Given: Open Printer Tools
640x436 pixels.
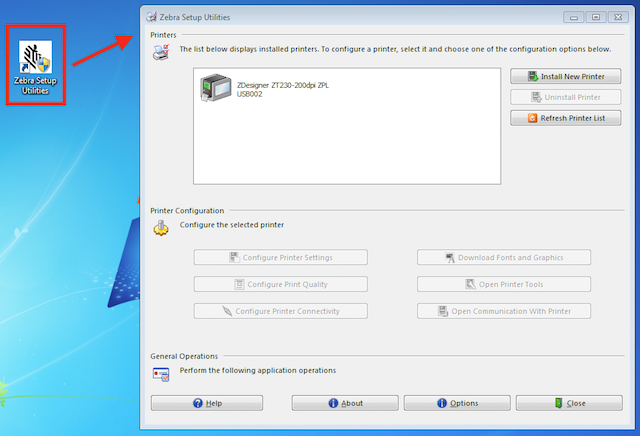Looking at the screenshot, I should click(x=503, y=284).
